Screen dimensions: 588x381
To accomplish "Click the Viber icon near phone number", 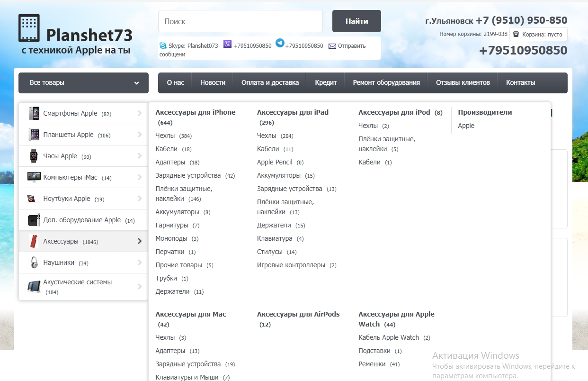I will [228, 44].
